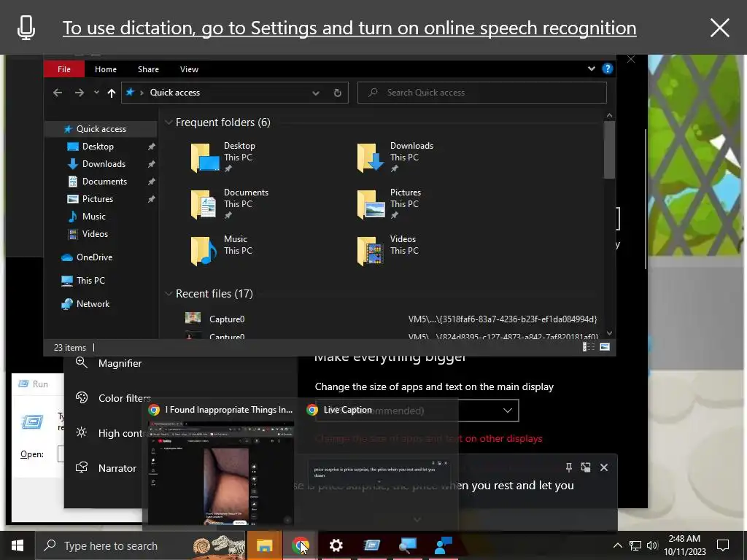Refresh the Quick access view
The image size is (747, 560).
tap(337, 93)
